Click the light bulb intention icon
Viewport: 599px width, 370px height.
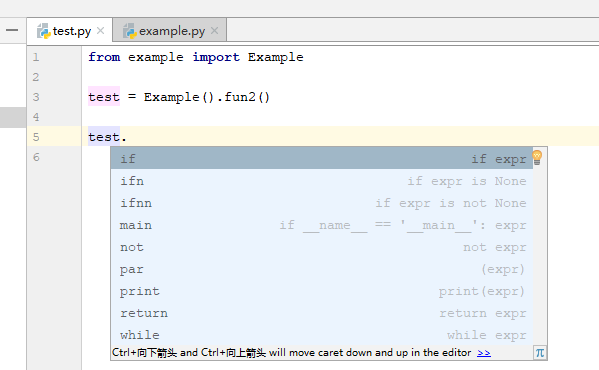537,157
